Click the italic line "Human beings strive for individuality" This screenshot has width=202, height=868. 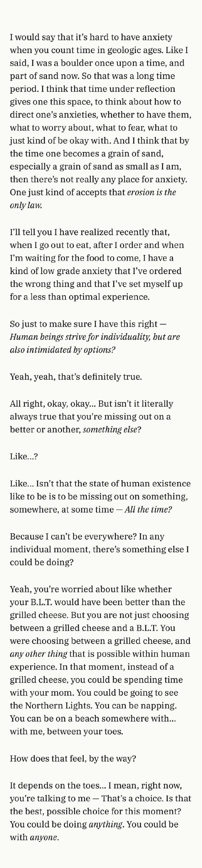click(x=95, y=337)
